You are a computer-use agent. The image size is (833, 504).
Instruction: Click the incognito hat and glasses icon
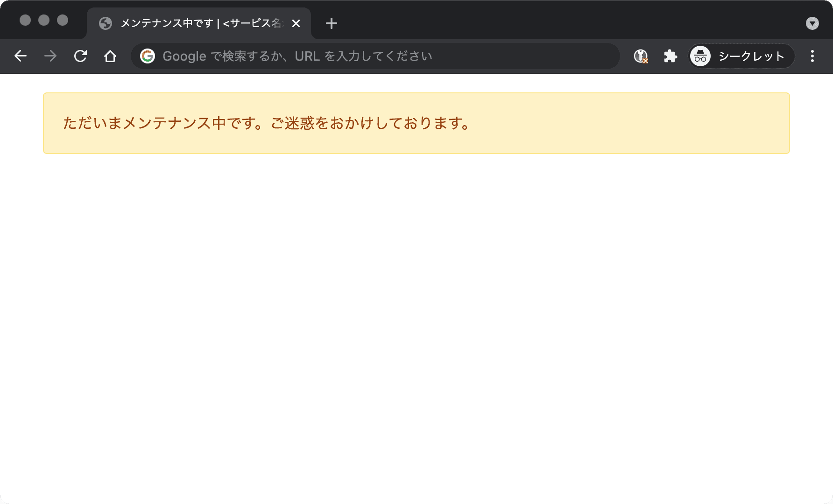pos(700,56)
